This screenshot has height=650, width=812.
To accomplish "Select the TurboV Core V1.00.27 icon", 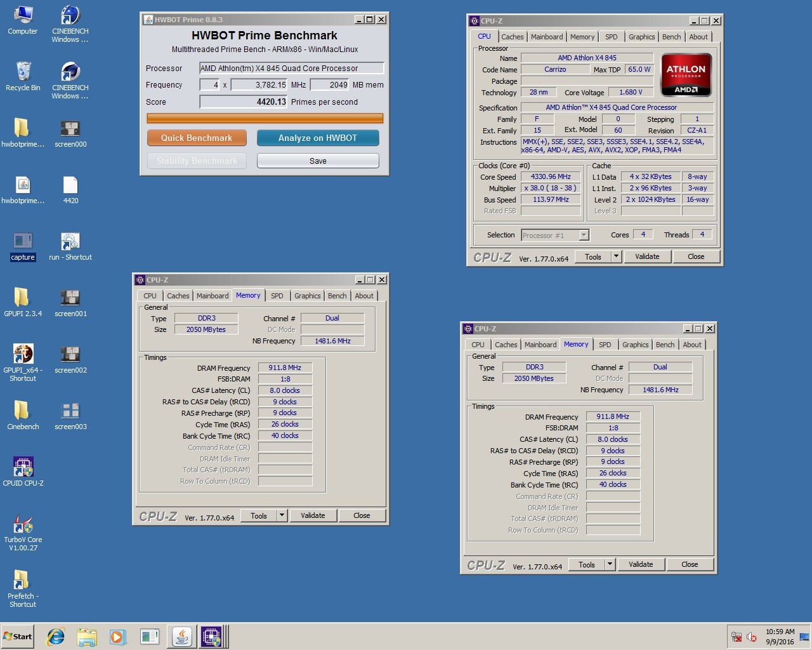I will pyautogui.click(x=23, y=533).
